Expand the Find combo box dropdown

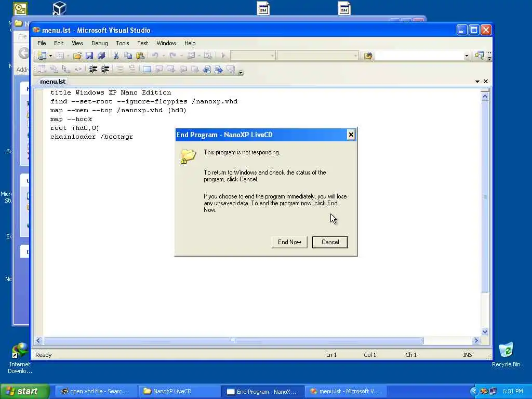click(467, 56)
